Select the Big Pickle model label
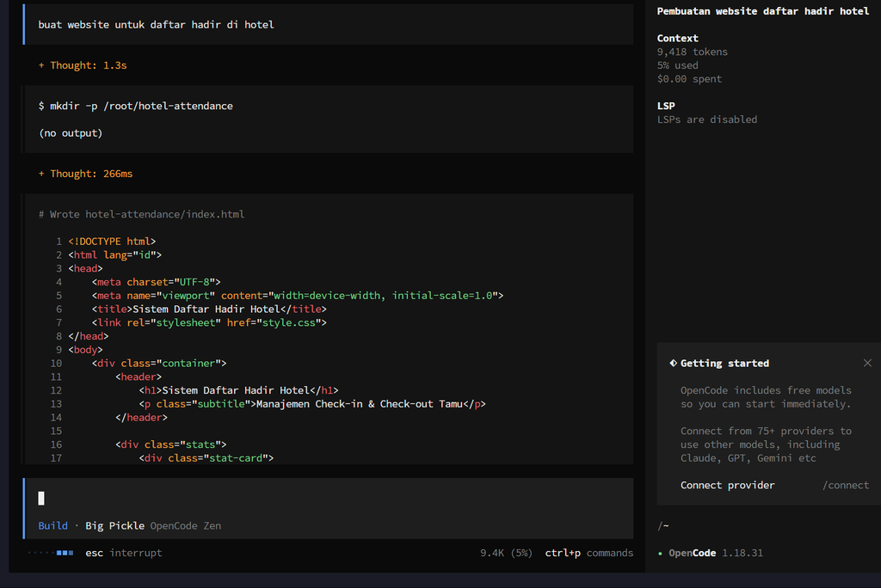This screenshot has height=588, width=881. click(x=114, y=525)
